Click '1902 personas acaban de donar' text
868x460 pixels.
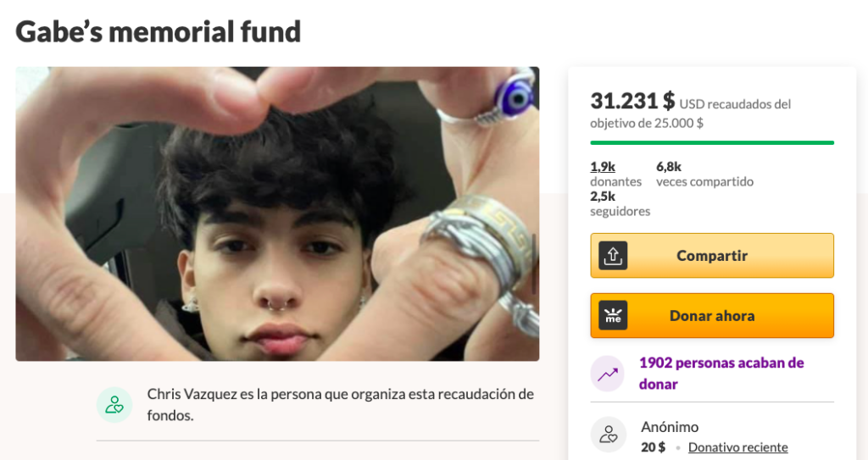(x=721, y=374)
